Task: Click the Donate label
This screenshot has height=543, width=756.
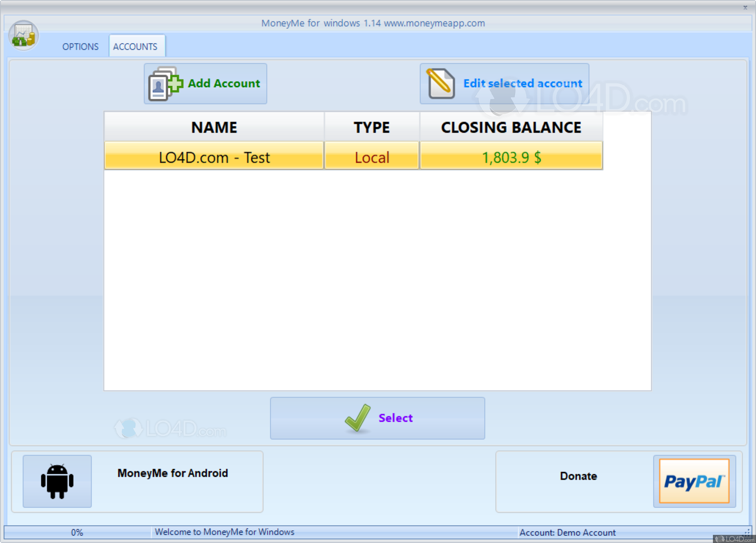Action: coord(578,476)
